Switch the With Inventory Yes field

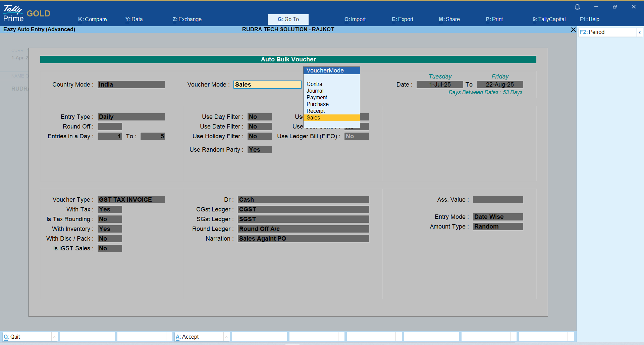click(x=110, y=229)
